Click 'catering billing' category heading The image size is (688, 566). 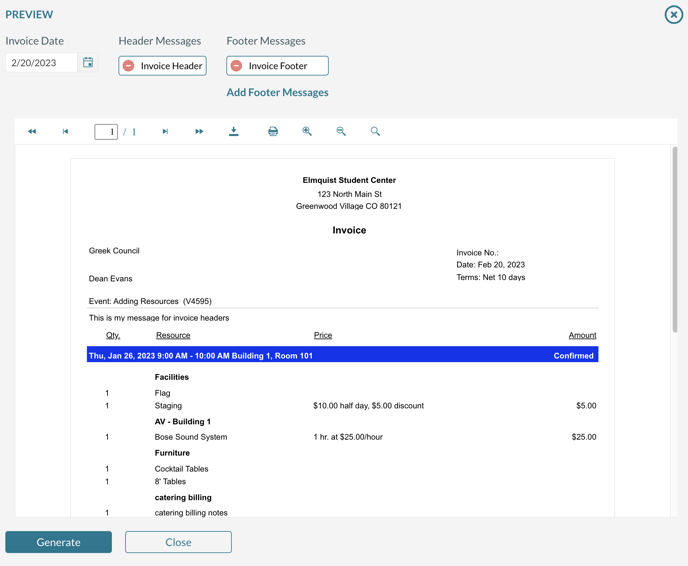(x=183, y=498)
